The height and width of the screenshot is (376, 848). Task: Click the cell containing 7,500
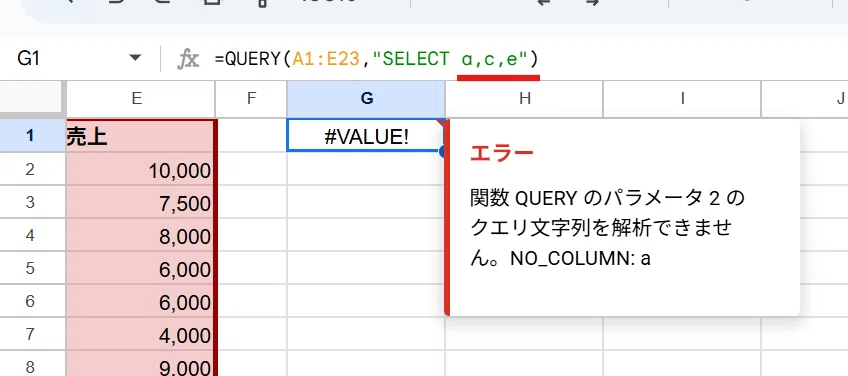click(x=141, y=203)
